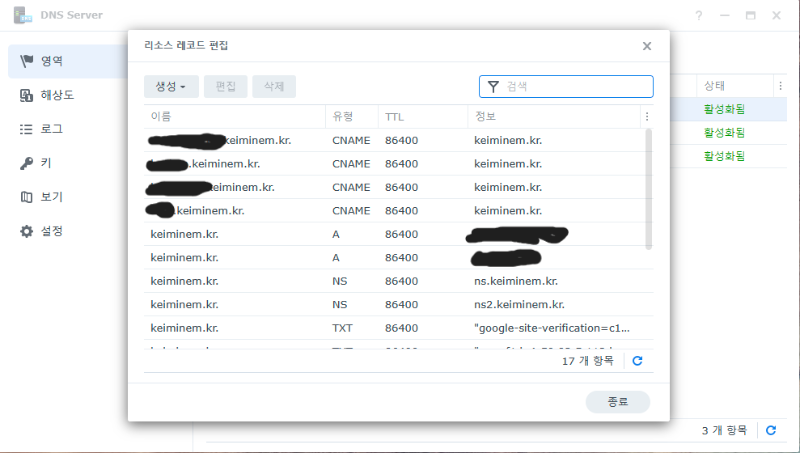Open column options menu beside 상태 header

click(x=780, y=86)
